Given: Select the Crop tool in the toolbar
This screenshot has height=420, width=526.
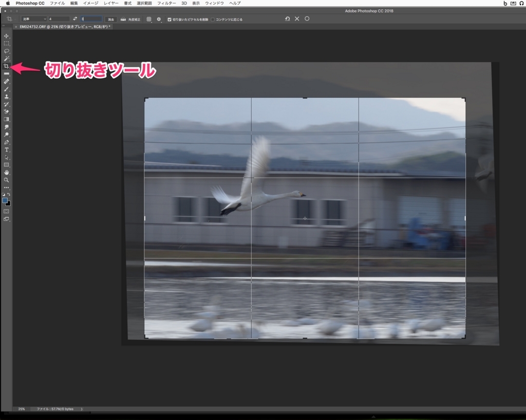Looking at the screenshot, I should tap(6, 66).
